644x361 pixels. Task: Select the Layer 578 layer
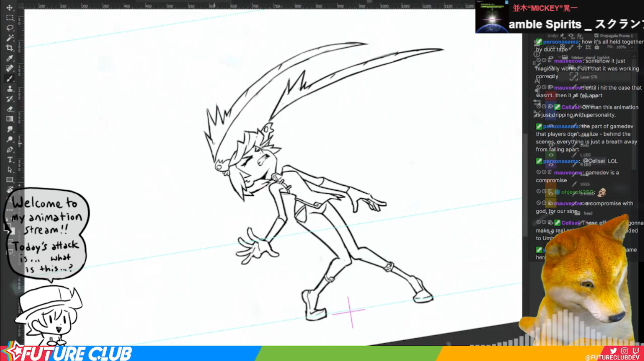pyautogui.click(x=589, y=77)
